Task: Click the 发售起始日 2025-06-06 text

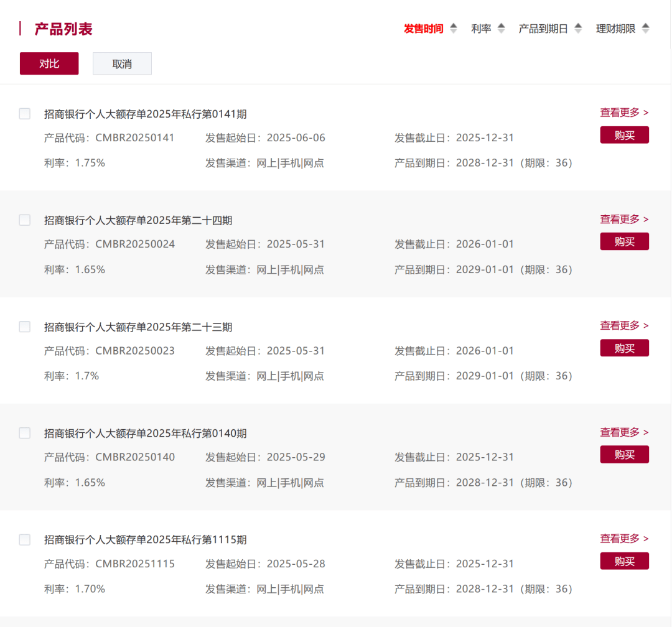Action: point(265,137)
